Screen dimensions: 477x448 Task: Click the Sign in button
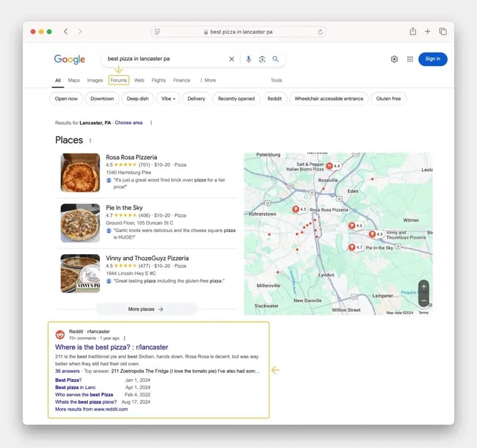(432, 59)
